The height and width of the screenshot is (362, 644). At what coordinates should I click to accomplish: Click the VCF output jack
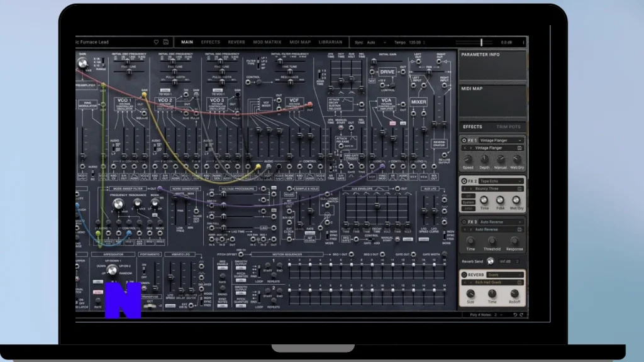pos(310,105)
